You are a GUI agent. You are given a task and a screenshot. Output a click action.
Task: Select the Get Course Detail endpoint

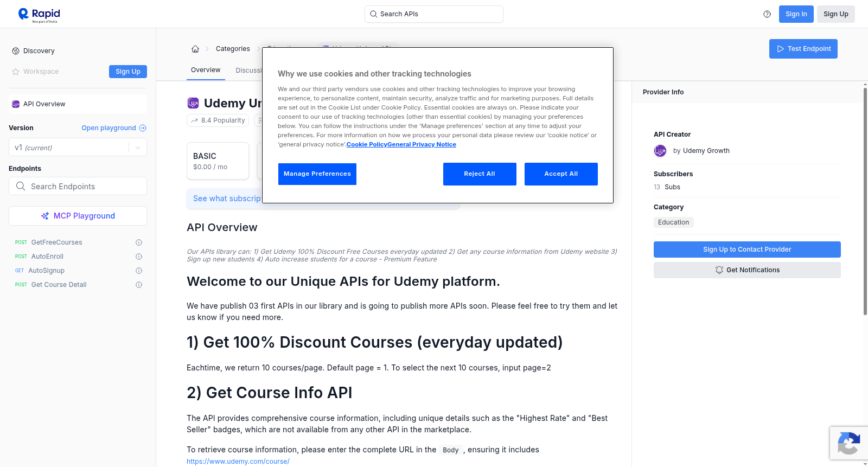[x=59, y=285]
